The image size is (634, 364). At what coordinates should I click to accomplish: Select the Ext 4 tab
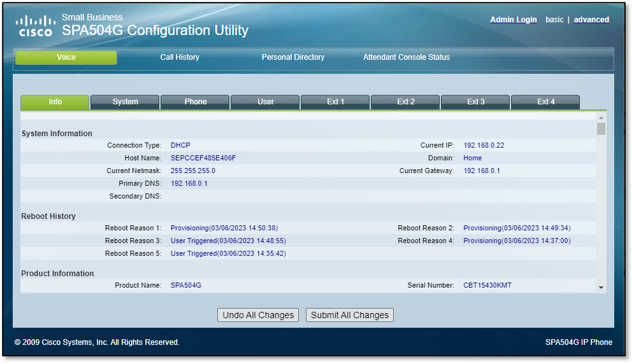click(545, 102)
